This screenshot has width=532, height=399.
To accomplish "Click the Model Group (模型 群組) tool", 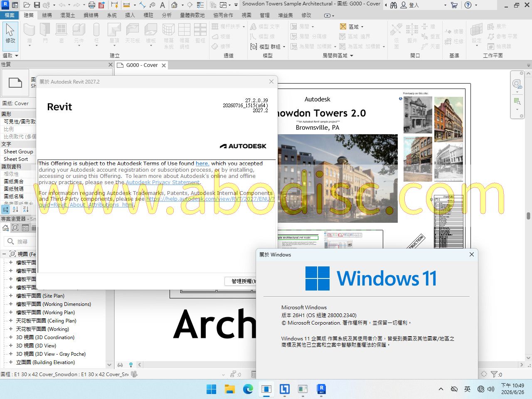I will [x=266, y=47].
